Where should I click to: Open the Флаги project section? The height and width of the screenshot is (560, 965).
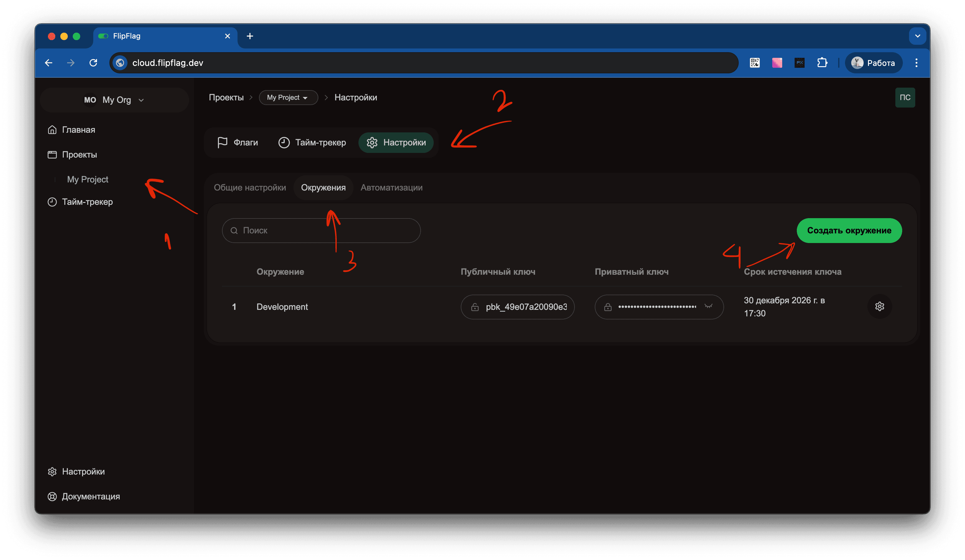click(238, 142)
